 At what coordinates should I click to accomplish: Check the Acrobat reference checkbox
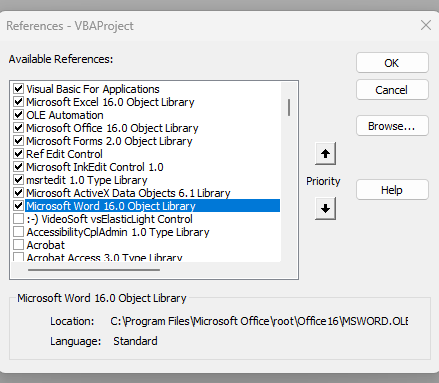point(18,245)
